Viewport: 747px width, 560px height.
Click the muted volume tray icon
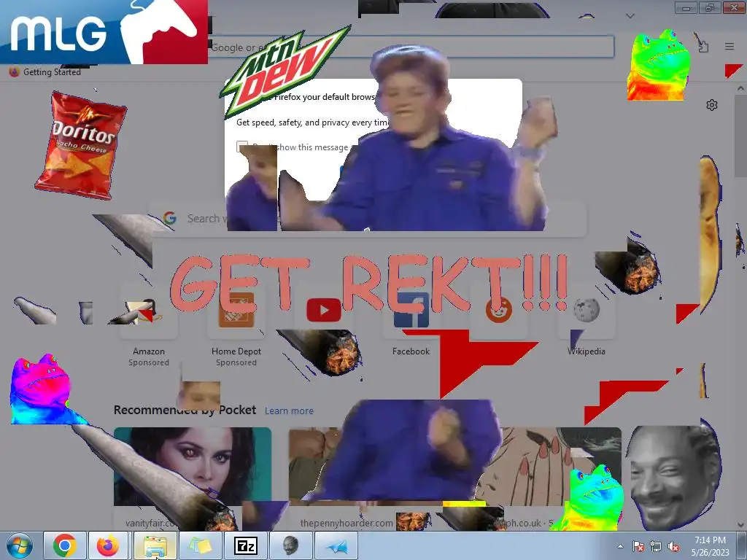(x=673, y=547)
